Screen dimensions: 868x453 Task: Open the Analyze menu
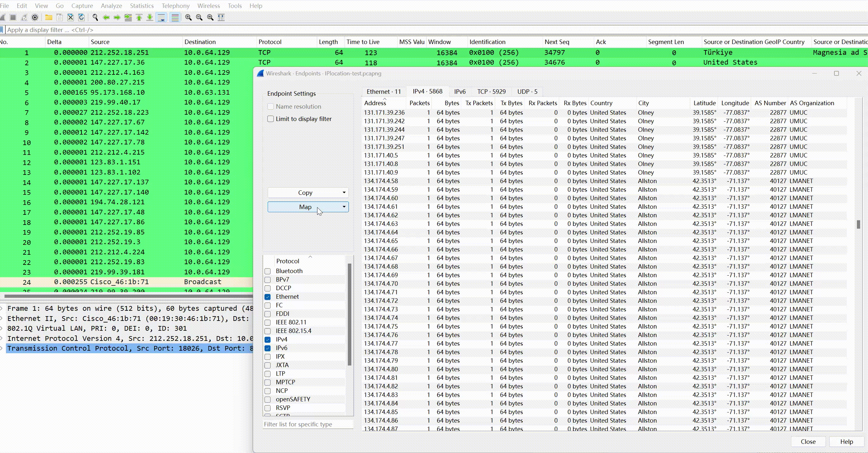(112, 6)
